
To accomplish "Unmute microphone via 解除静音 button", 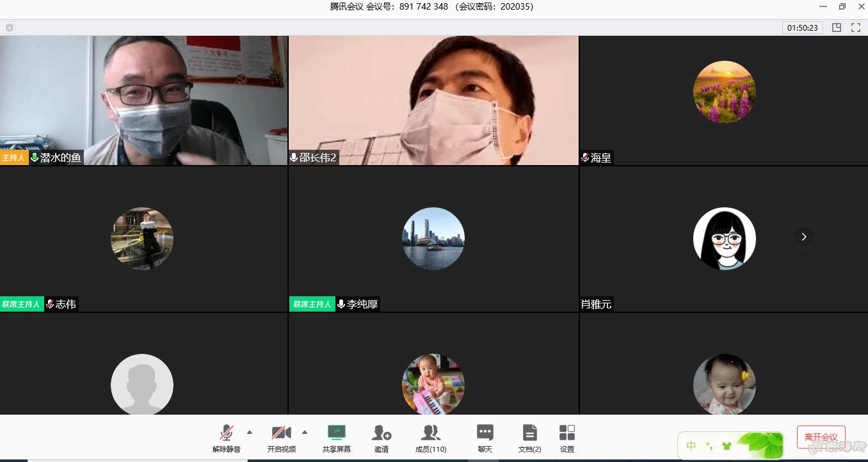I will click(226, 438).
